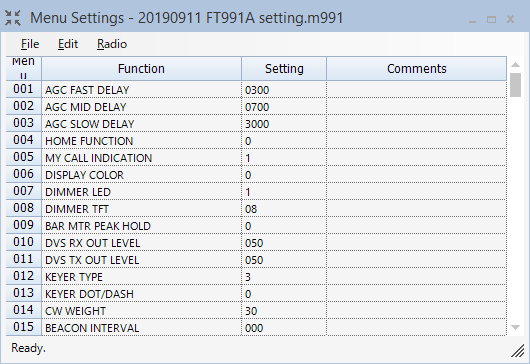Click the vertical scrollbar thumb
This screenshot has height=364, width=530.
click(x=515, y=85)
